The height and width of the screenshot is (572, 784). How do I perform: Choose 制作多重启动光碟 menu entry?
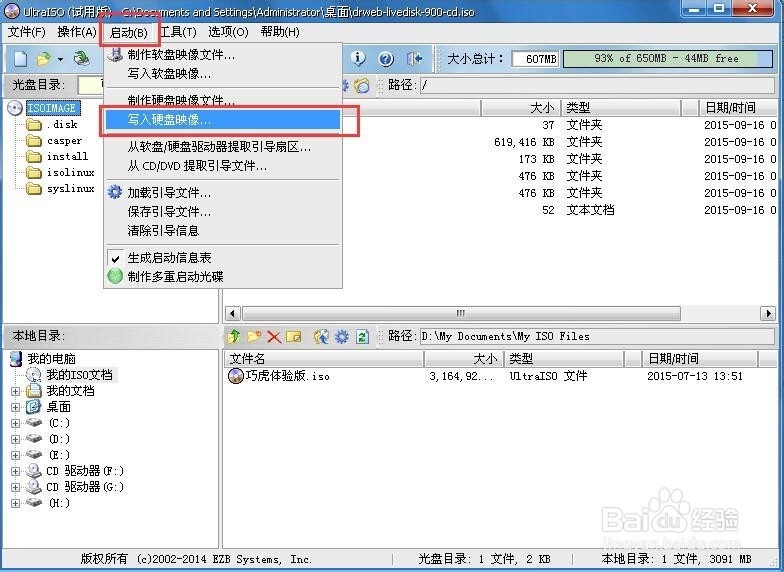pyautogui.click(x=223, y=276)
